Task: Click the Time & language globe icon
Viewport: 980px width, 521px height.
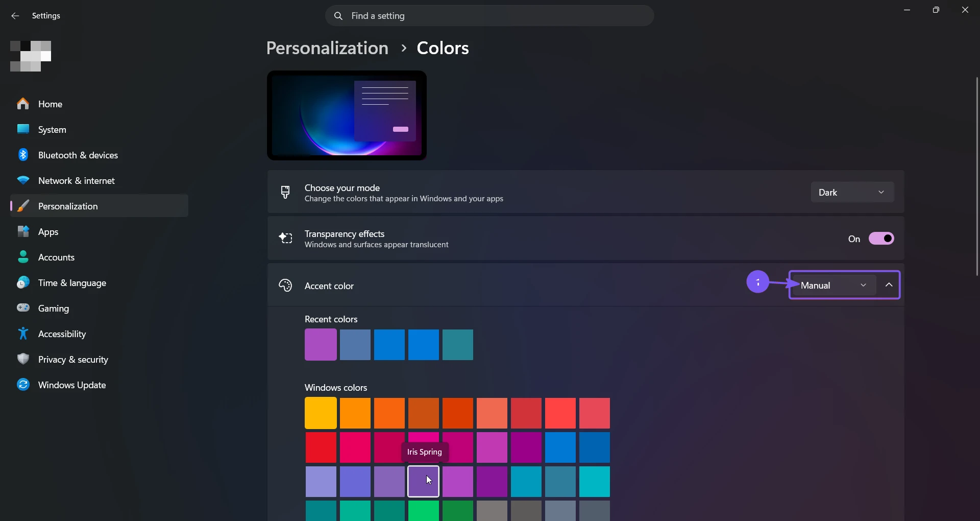Action: click(23, 282)
